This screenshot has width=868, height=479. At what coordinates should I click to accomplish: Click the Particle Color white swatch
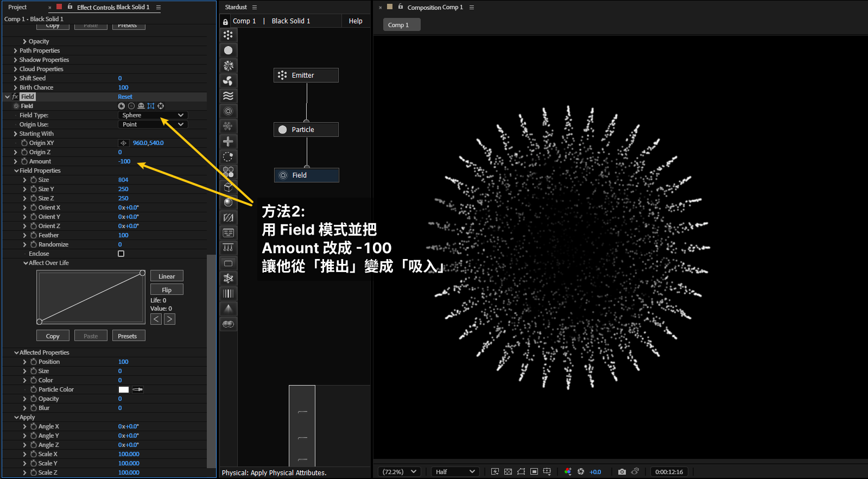124,389
